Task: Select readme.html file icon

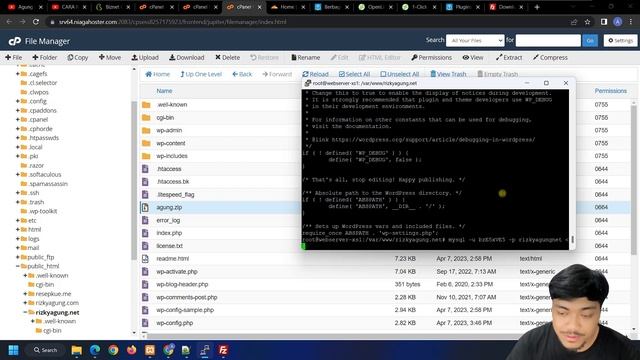Action: (145, 259)
